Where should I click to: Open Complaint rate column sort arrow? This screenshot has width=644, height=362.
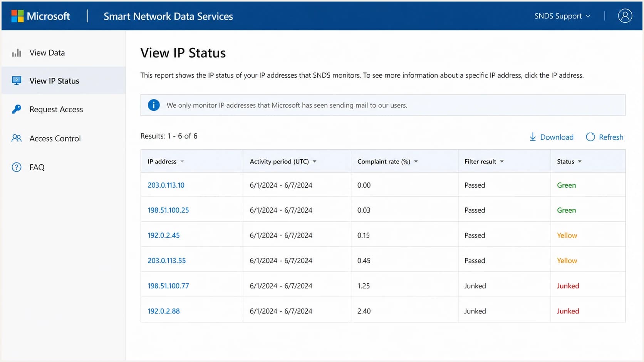[416, 162]
